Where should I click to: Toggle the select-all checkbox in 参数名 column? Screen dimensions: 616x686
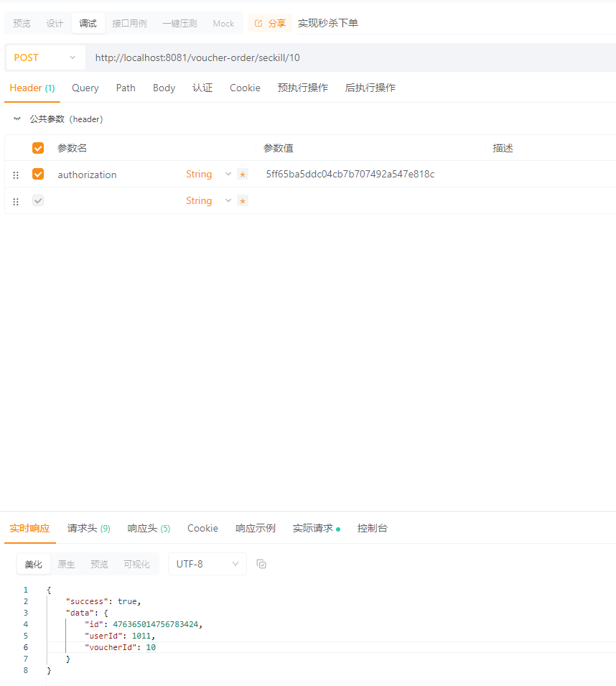pyautogui.click(x=38, y=147)
